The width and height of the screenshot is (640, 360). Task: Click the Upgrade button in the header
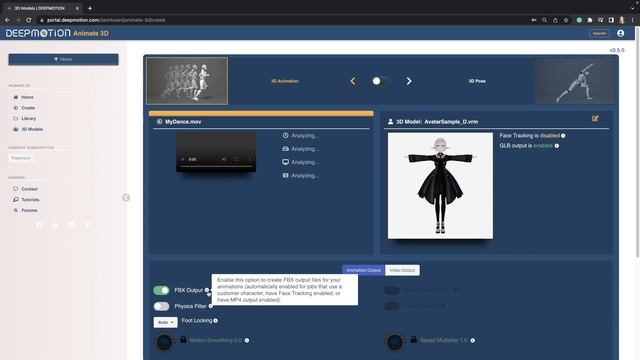click(x=599, y=33)
